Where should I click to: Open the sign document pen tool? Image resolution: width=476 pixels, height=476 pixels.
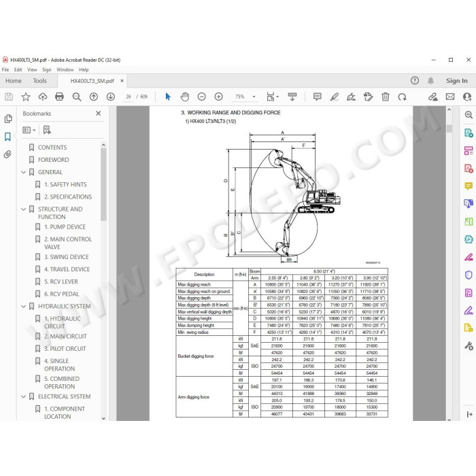(352, 97)
